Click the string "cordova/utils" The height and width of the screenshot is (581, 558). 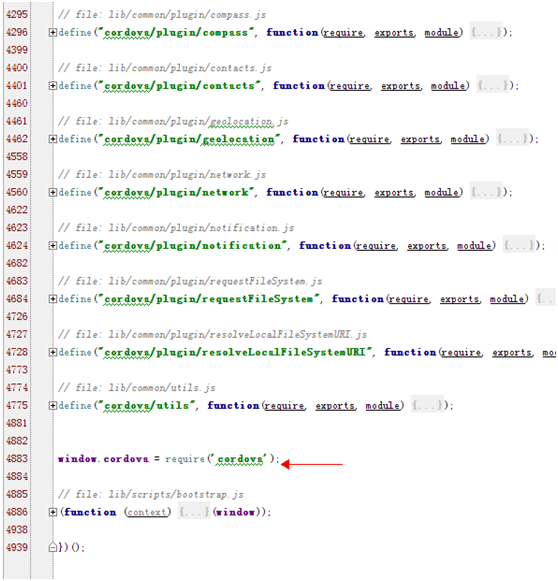point(146,406)
